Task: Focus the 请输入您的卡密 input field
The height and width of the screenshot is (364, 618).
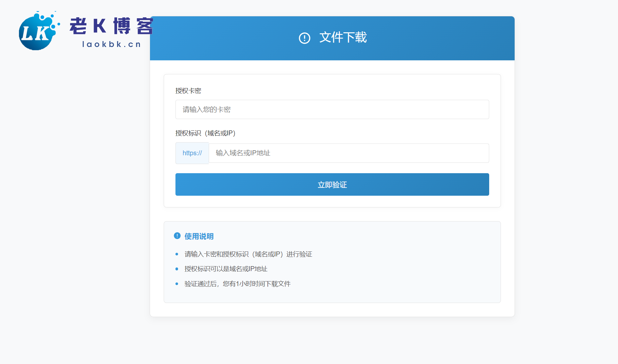Action: (x=332, y=110)
